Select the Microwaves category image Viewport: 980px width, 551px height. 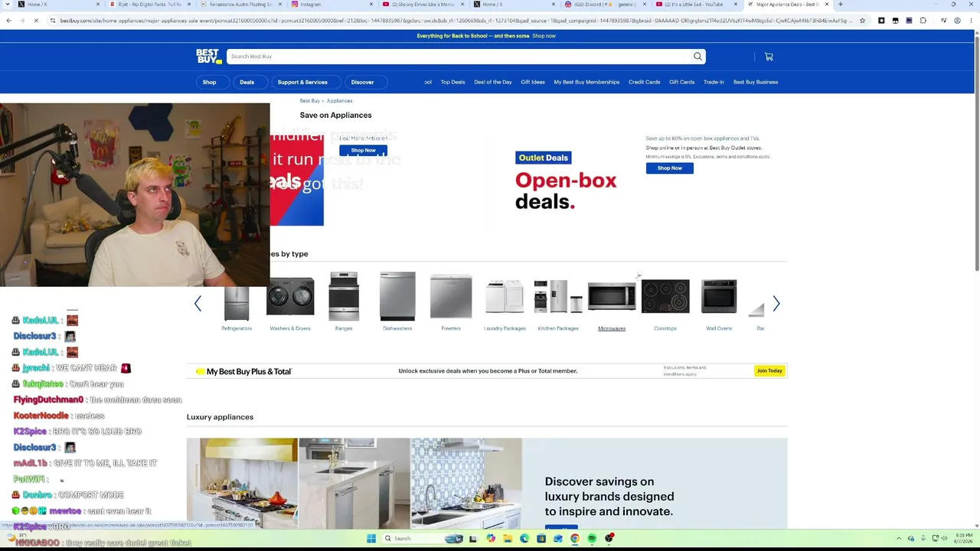(x=612, y=296)
